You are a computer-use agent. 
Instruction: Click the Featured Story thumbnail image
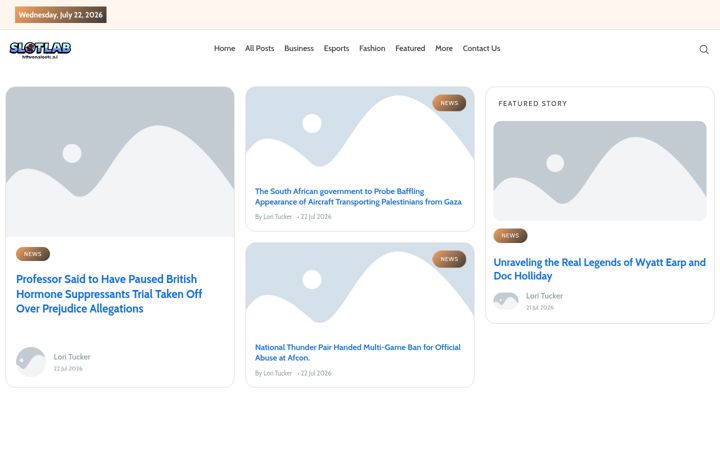(600, 171)
